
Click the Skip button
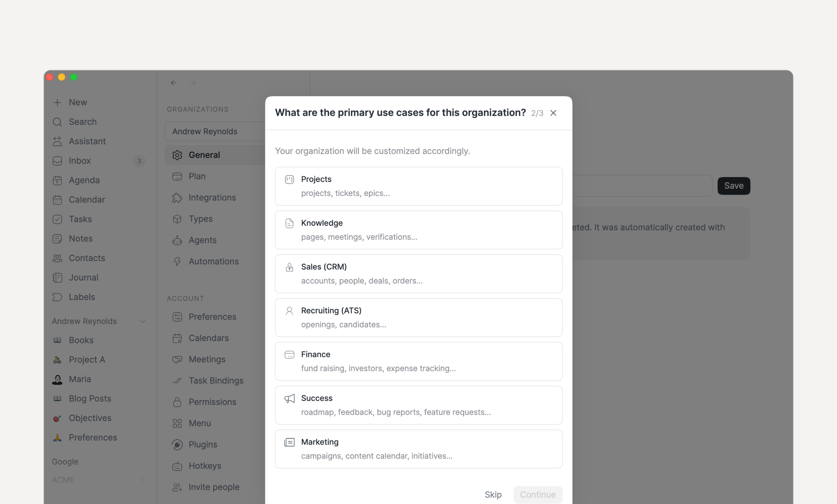(493, 495)
